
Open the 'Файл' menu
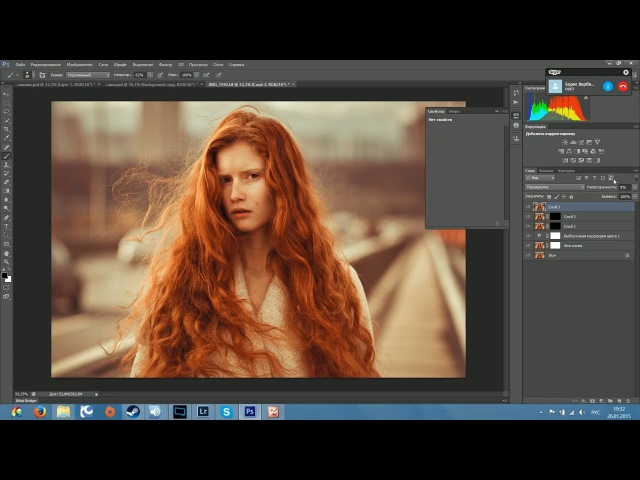coord(20,64)
